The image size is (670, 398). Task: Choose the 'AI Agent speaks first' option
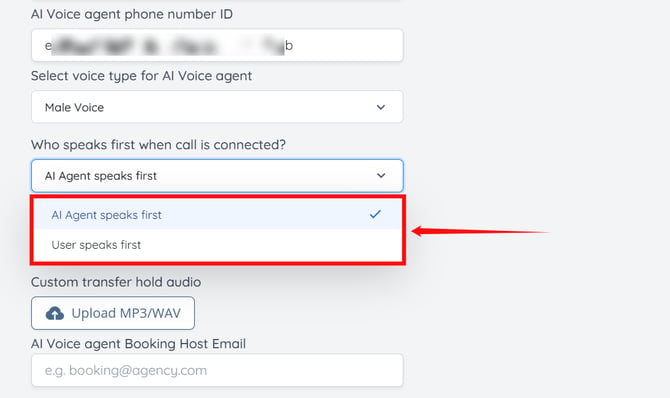[x=217, y=215]
